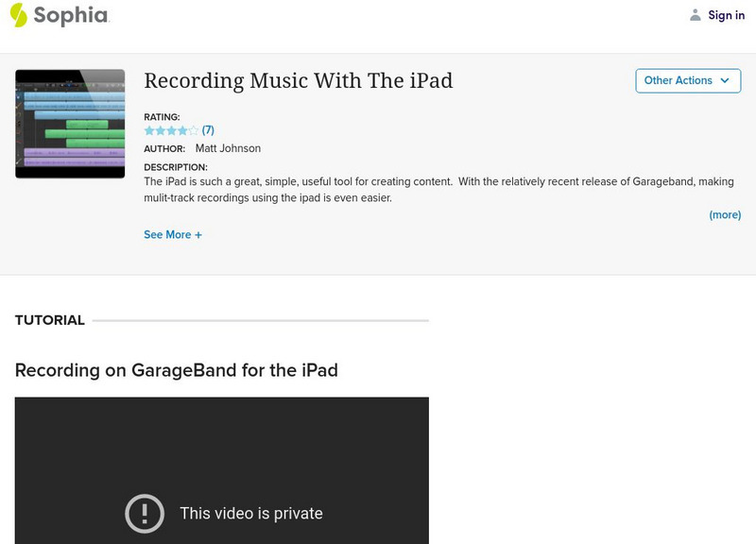756x544 pixels.
Task: Click the user profile icon beside Sign in
Action: point(694,14)
